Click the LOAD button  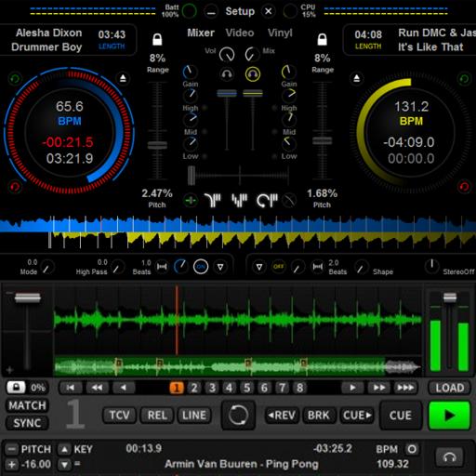(449, 388)
